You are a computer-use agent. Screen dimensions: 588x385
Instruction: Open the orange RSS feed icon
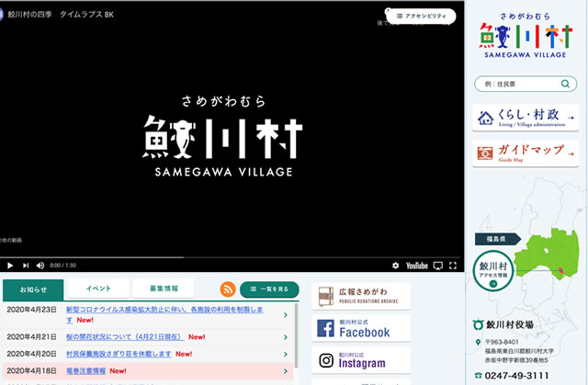coord(228,289)
